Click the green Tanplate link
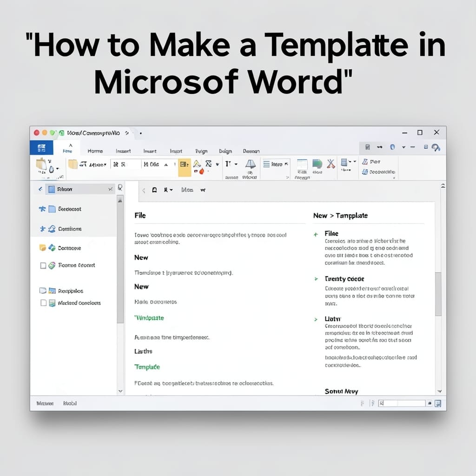The image size is (476, 476). point(147,367)
